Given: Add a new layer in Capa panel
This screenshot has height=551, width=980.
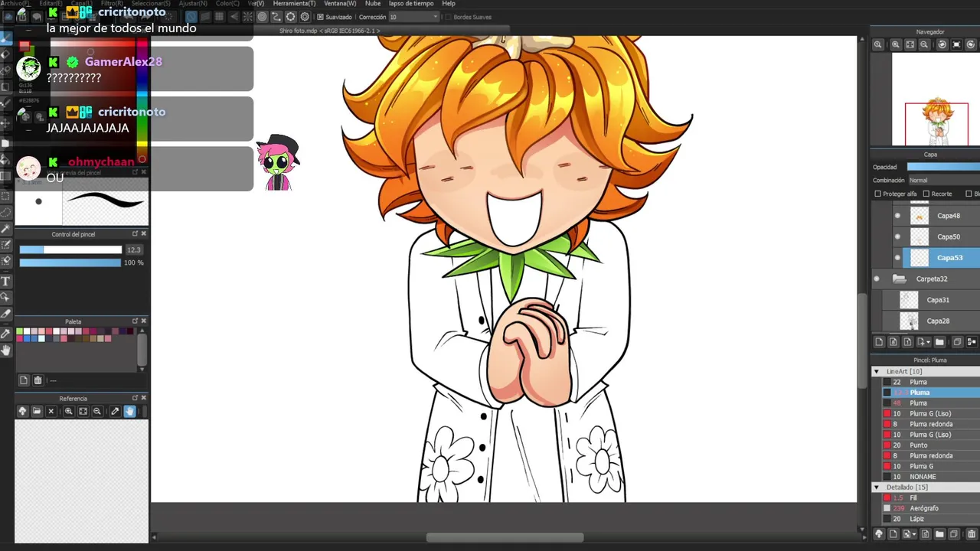Looking at the screenshot, I should (x=879, y=342).
